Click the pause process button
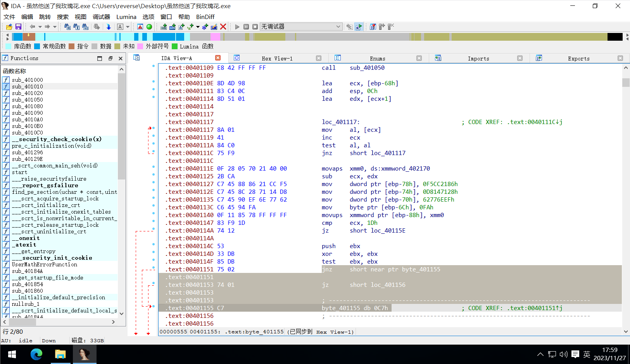This screenshot has width=630, height=364. coord(246,27)
